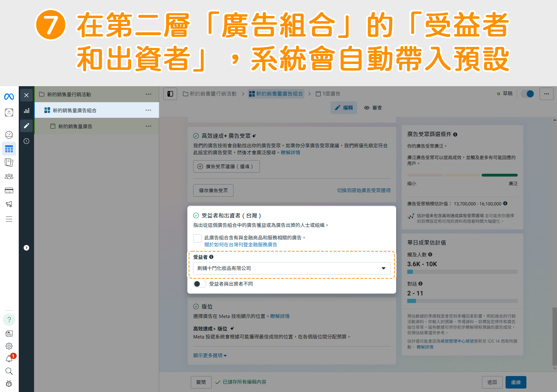Select the pencil edit icon in dark rail
The image size is (557, 392).
pos(26,126)
